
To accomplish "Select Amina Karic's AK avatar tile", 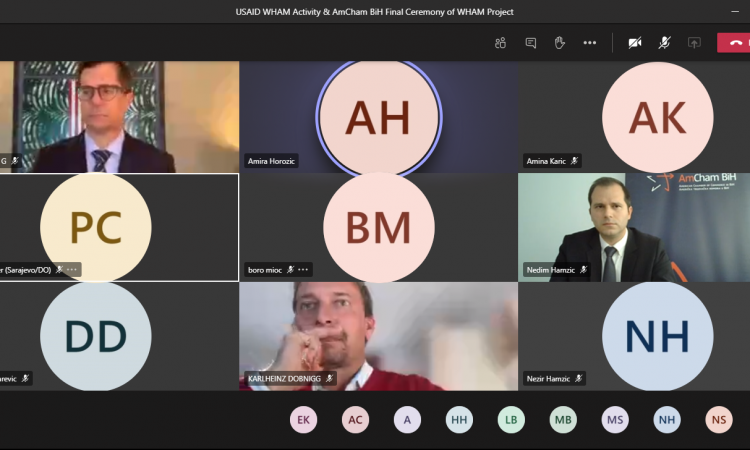I will 657,117.
